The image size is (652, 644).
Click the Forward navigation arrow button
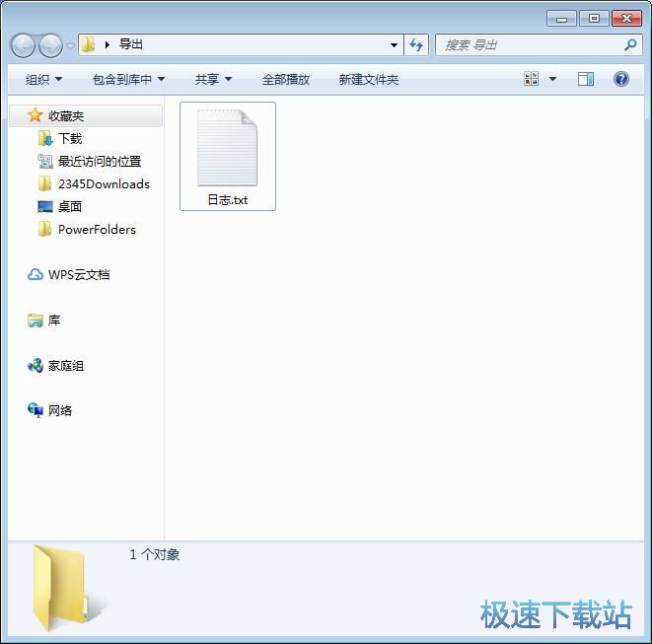(x=50, y=45)
